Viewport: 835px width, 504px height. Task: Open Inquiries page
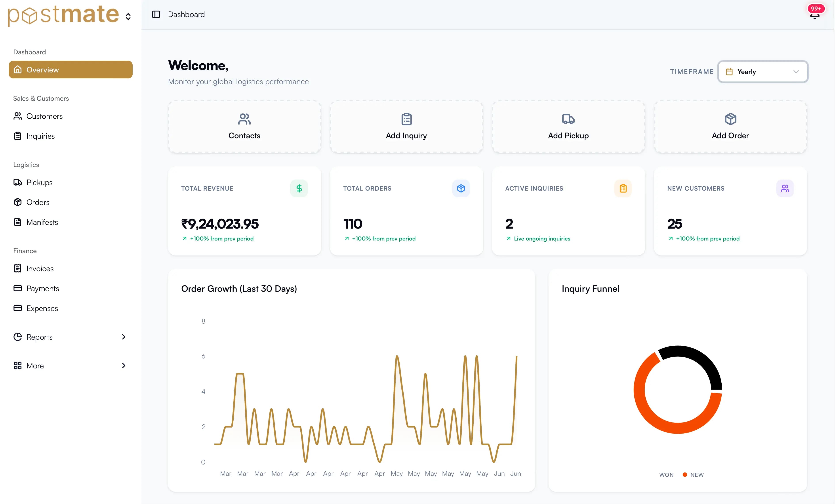[x=71, y=136]
